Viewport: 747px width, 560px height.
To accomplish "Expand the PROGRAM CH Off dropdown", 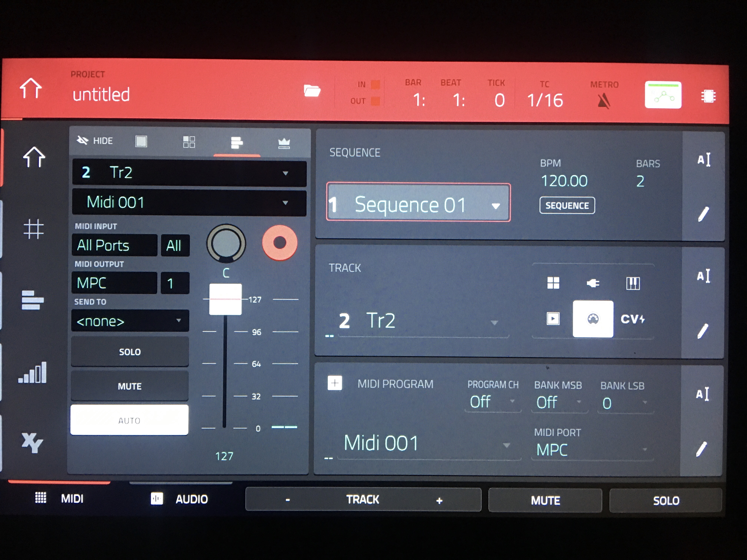I will [493, 402].
